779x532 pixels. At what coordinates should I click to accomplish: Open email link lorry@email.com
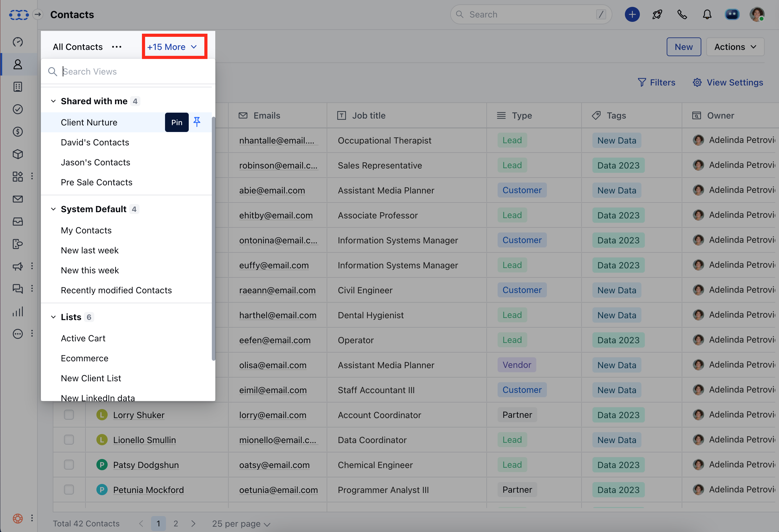coord(273,415)
